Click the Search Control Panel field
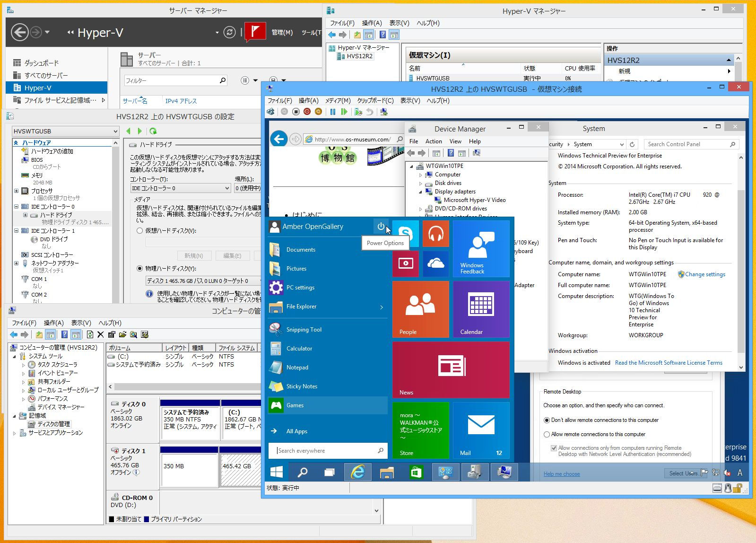This screenshot has width=756, height=543. (x=691, y=144)
